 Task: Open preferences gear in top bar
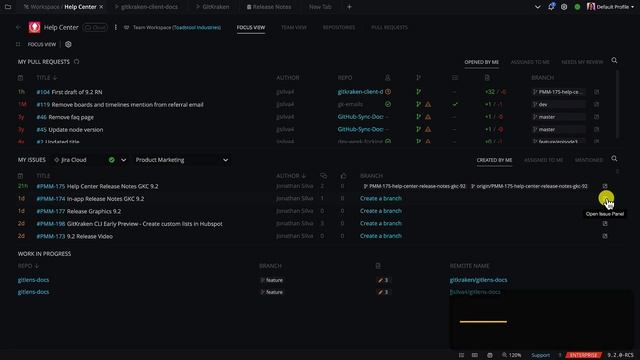[564, 7]
